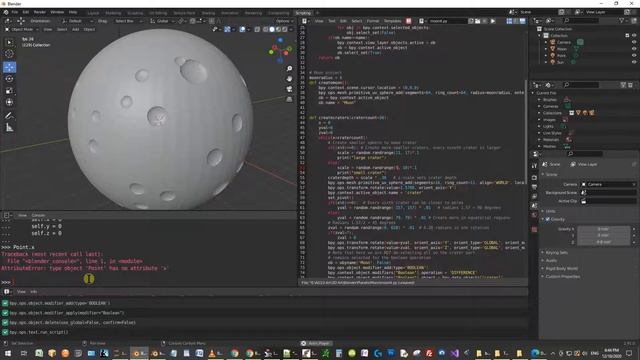Click the Python console prompt line
Screen dimensions: 640x360
pos(149,282)
